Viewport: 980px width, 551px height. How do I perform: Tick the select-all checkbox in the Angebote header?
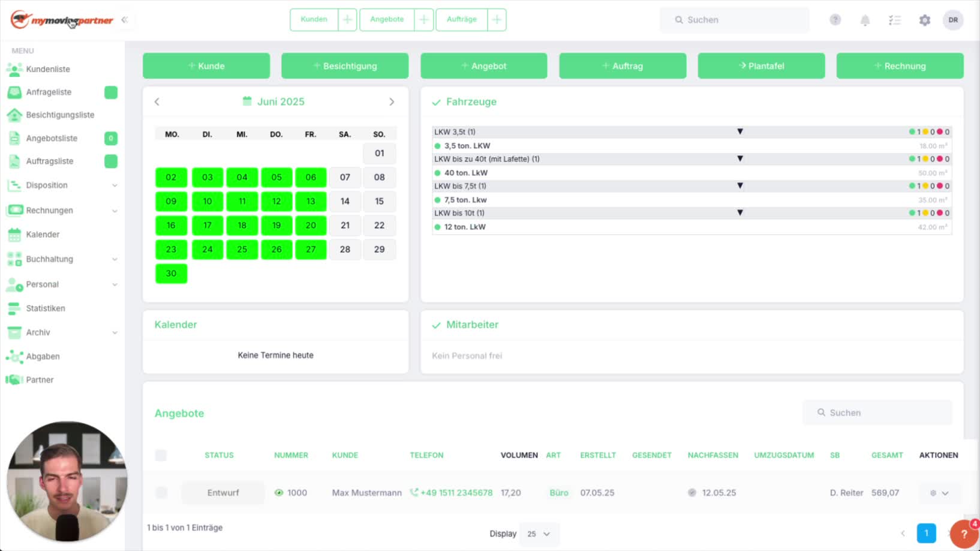[161, 455]
